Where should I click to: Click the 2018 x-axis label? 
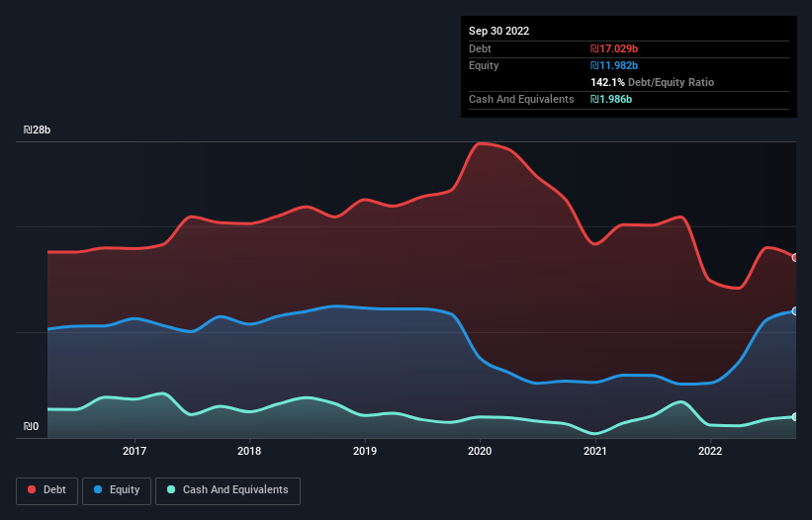pos(249,451)
